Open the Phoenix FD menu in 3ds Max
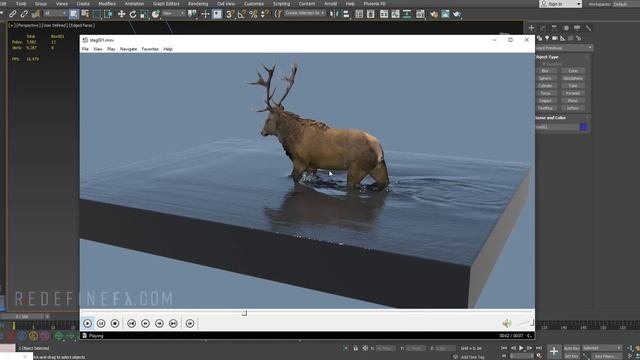This screenshot has width=640, height=360. 374,4
